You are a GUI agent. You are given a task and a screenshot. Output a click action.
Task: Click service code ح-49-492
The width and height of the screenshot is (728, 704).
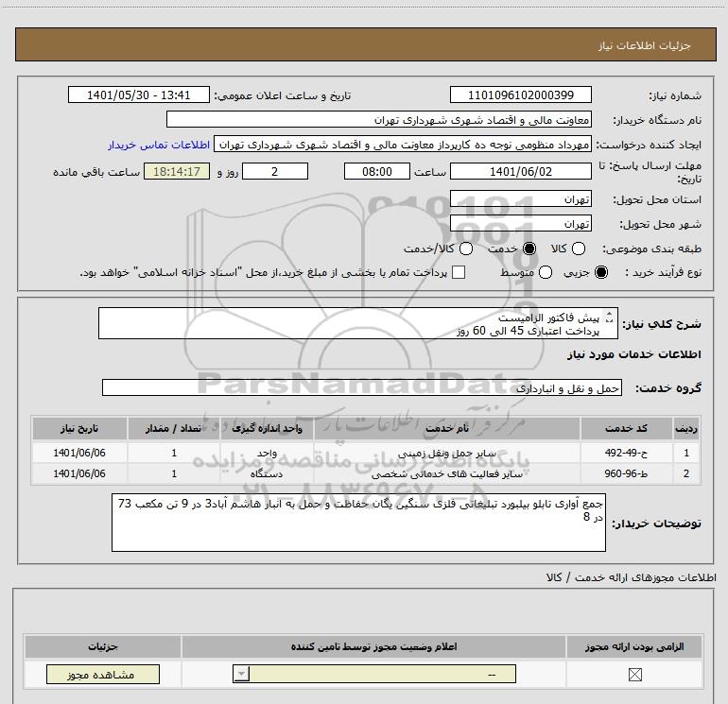(626, 453)
